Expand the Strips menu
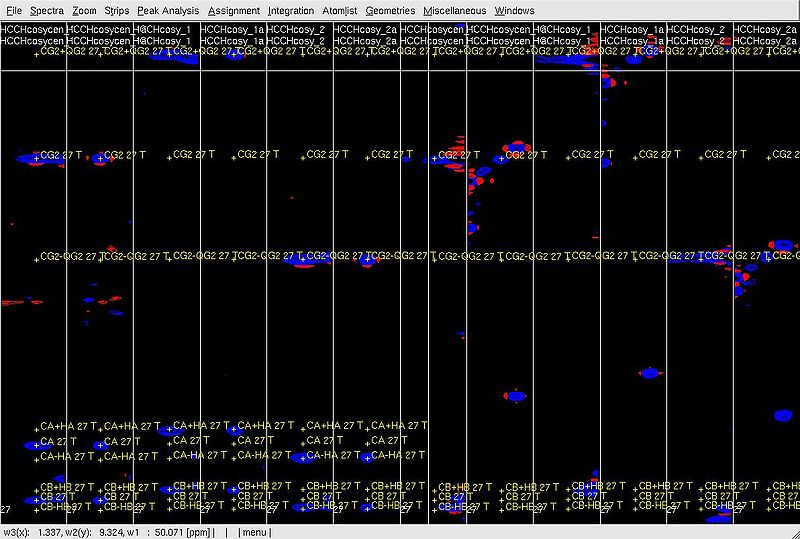 pyautogui.click(x=117, y=10)
